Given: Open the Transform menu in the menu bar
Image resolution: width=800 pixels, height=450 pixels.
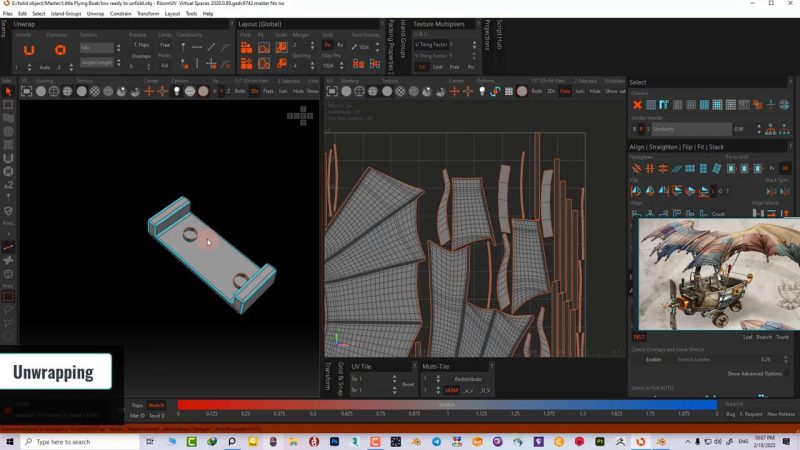Looking at the screenshot, I should [147, 14].
